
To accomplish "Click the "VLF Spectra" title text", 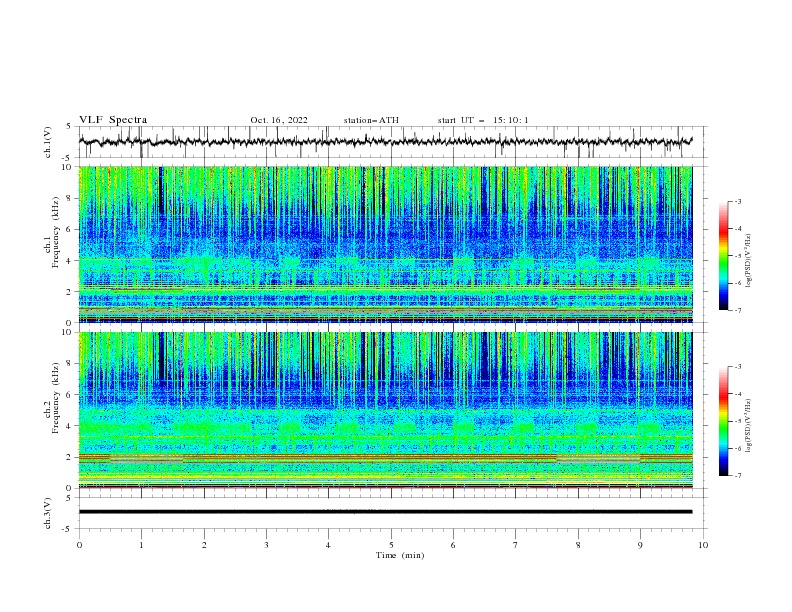I will click(x=113, y=120).
